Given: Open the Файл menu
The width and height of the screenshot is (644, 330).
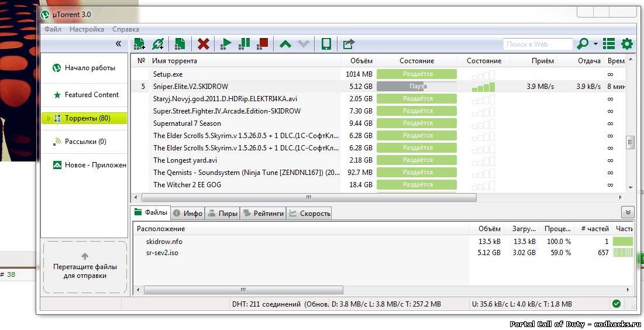Looking at the screenshot, I should click(53, 29).
